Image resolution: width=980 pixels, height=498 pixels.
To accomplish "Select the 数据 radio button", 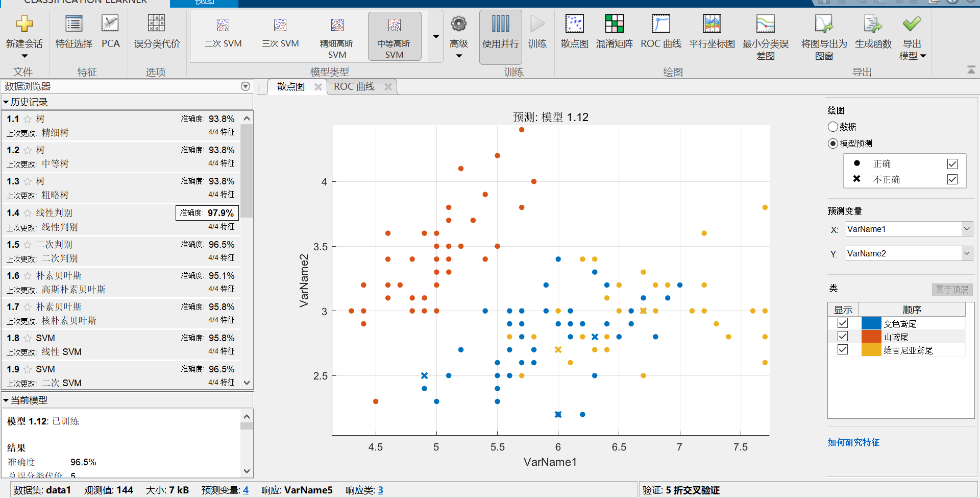I will pyautogui.click(x=833, y=127).
